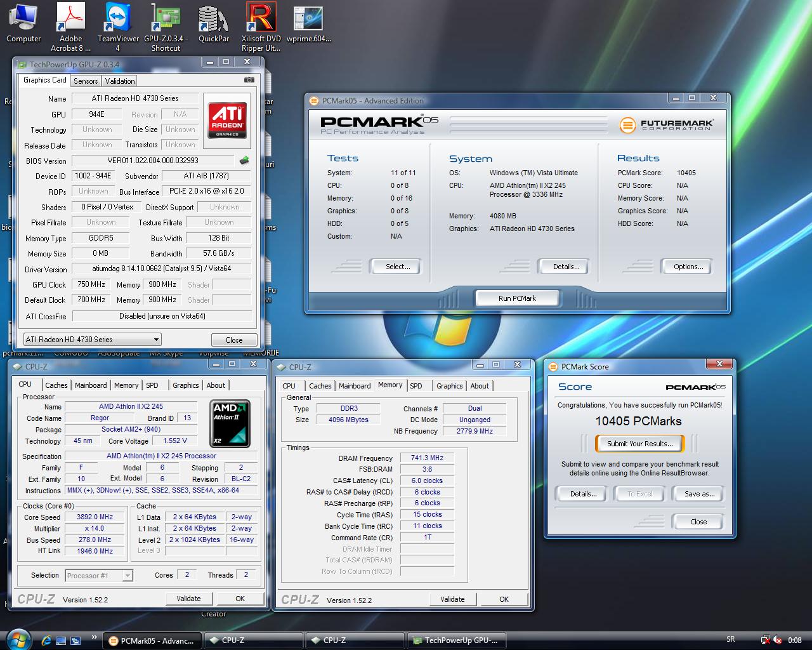Click the GPU-Z screenshot camera icon
This screenshot has height=650, width=812.
coord(249,80)
